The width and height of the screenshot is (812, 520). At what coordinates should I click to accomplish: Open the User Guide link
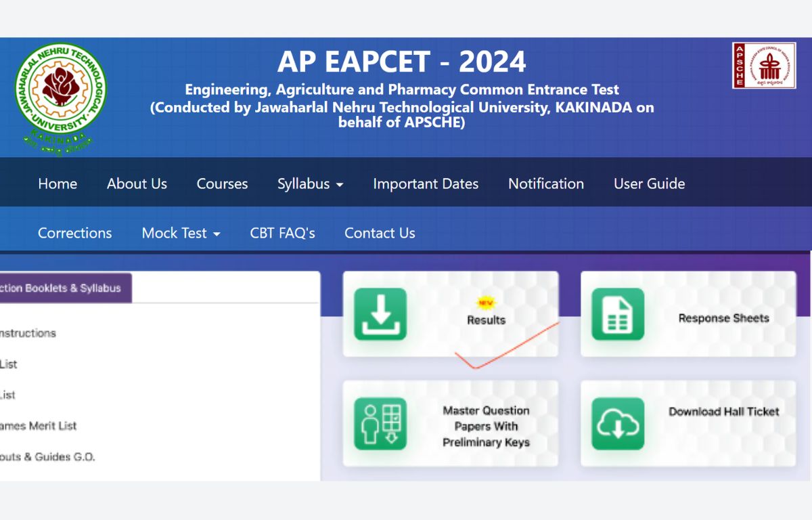(x=650, y=183)
